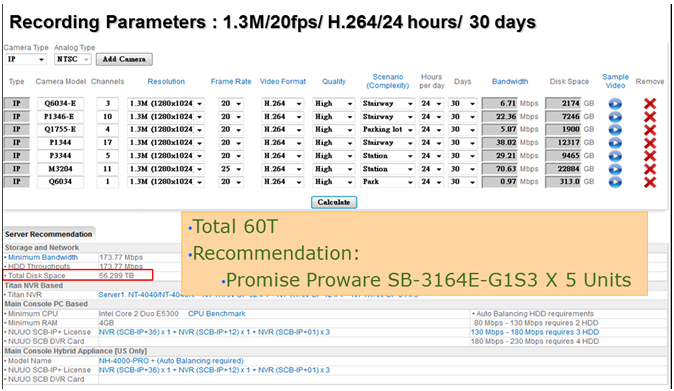Click the channels field showing 17
The image size is (674, 391).
(x=107, y=143)
